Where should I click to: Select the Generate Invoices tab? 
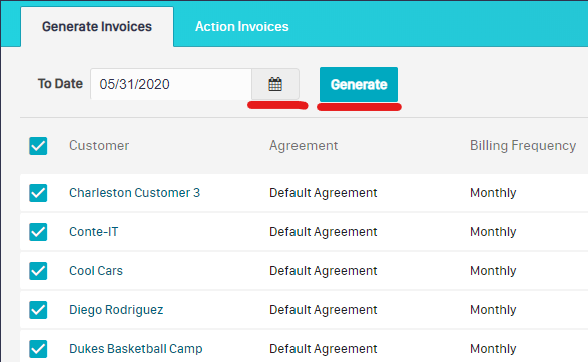97,27
